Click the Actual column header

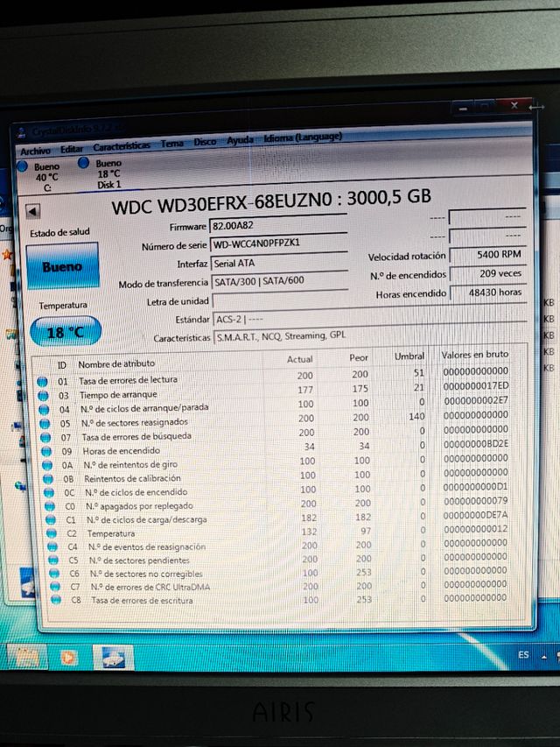coord(299,359)
